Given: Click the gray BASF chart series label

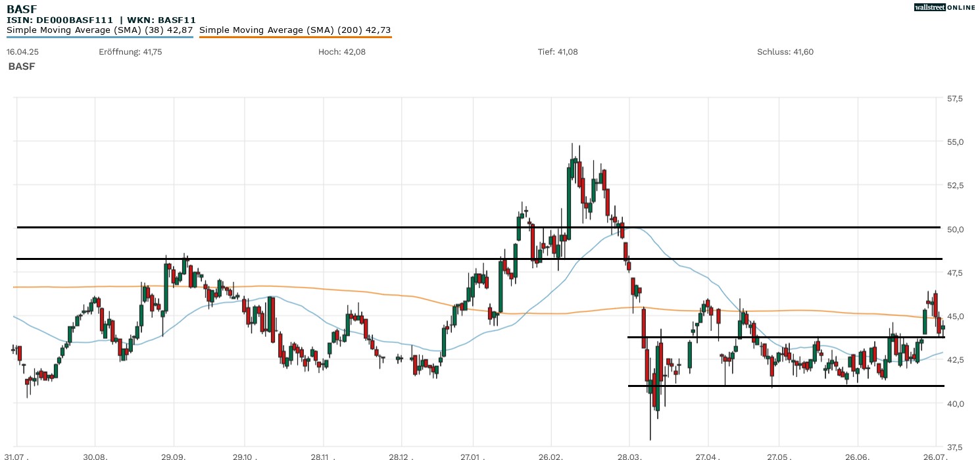Looking at the screenshot, I should pos(22,66).
